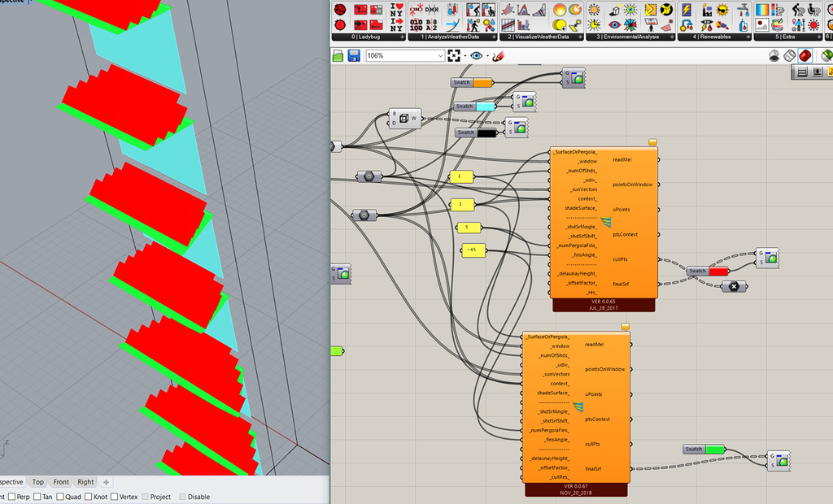
Task: Click the open file folder icon
Action: click(x=338, y=55)
